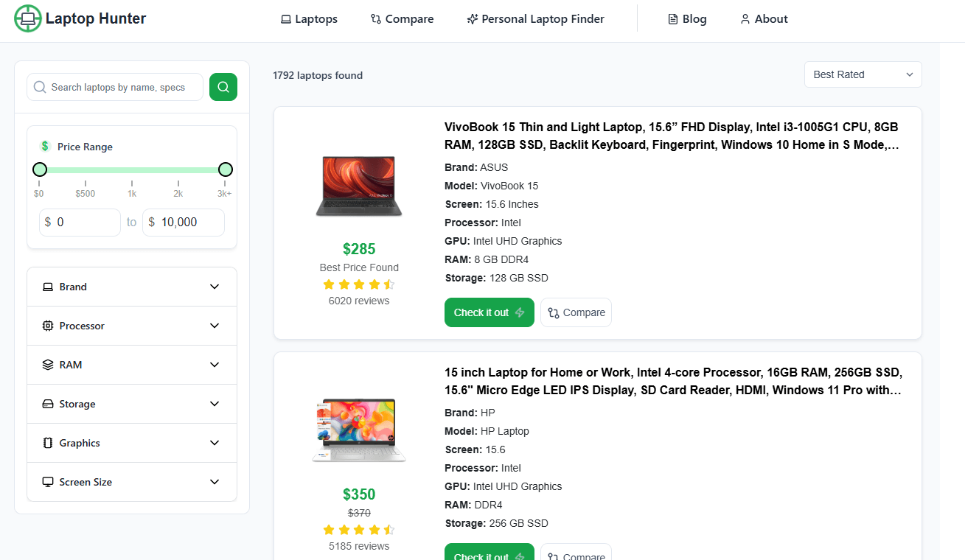The image size is (965, 560).
Task: Click the dollar sign Price Range icon
Action: pyautogui.click(x=45, y=147)
